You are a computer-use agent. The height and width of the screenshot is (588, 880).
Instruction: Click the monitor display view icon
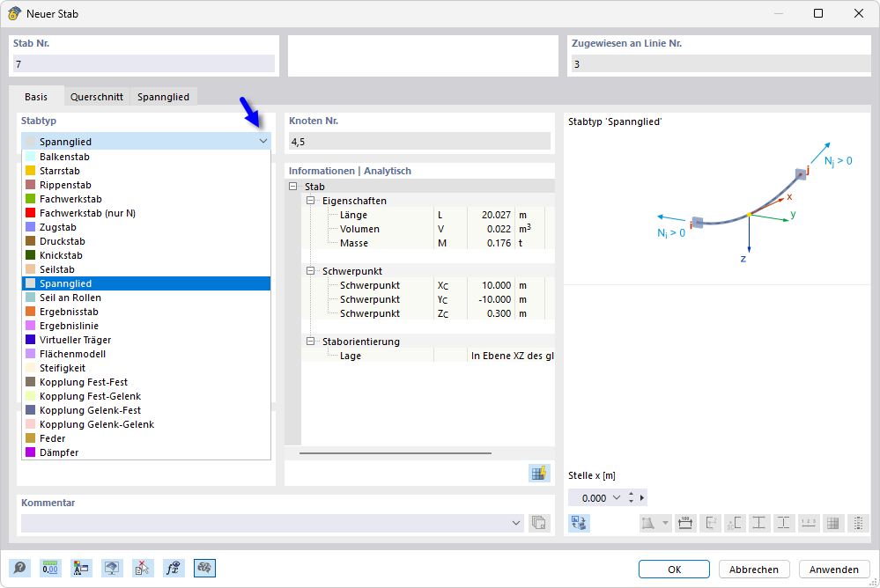click(112, 569)
